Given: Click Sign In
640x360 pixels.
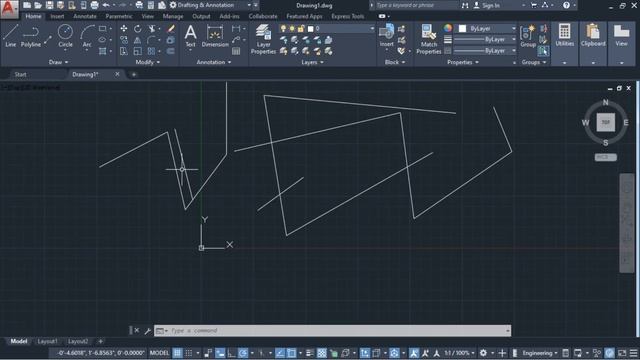Looking at the screenshot, I should pyautogui.click(x=491, y=5).
